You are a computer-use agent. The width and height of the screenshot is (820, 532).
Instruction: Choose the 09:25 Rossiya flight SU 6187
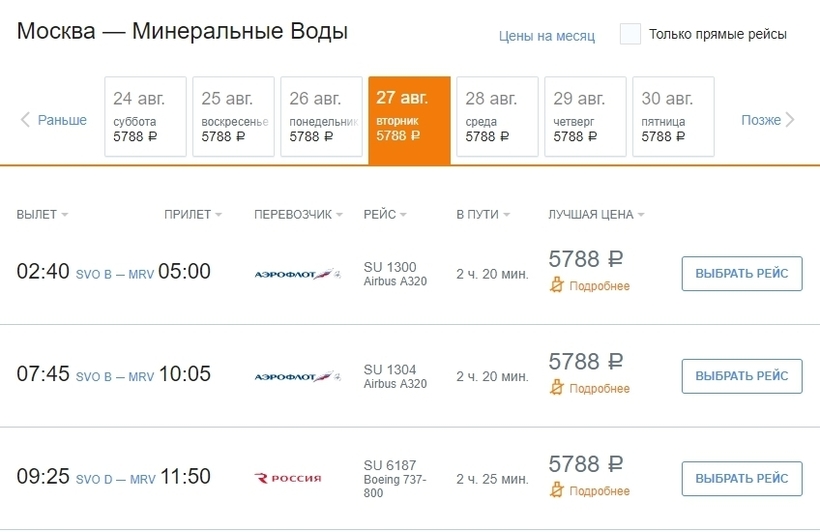tap(742, 478)
